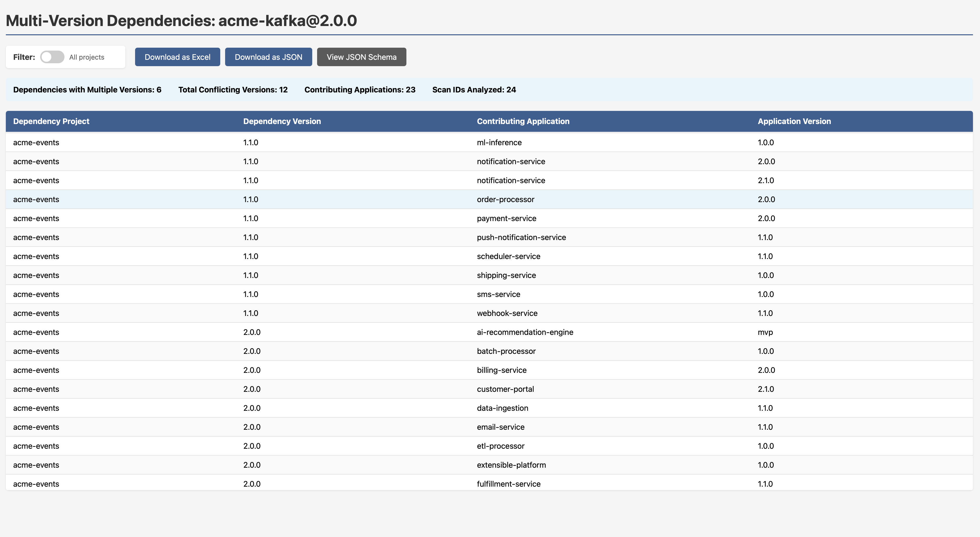Select the order-processor row with version 2.0.0
This screenshot has width=980, height=537.
(506, 199)
